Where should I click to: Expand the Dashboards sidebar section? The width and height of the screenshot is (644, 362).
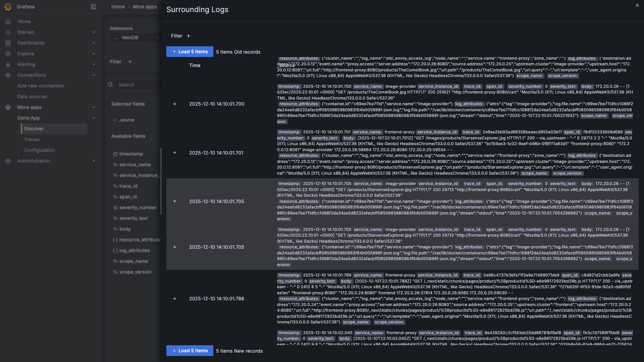[94, 43]
